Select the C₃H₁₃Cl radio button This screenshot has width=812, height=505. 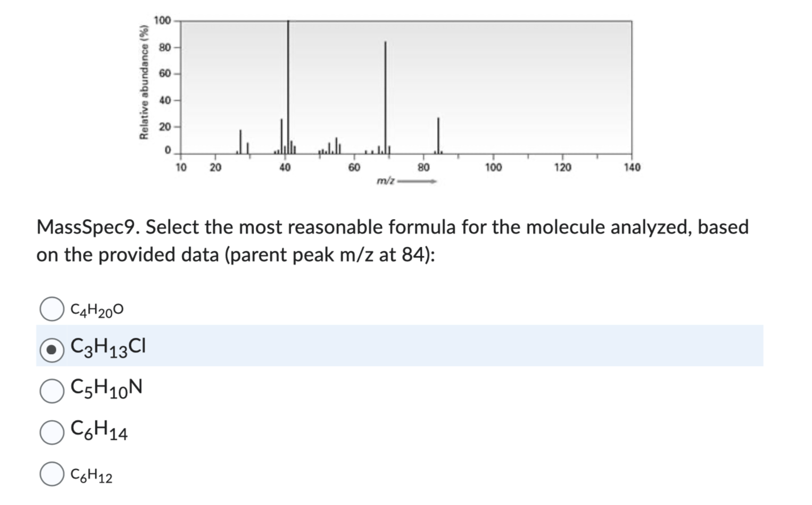[x=51, y=348]
